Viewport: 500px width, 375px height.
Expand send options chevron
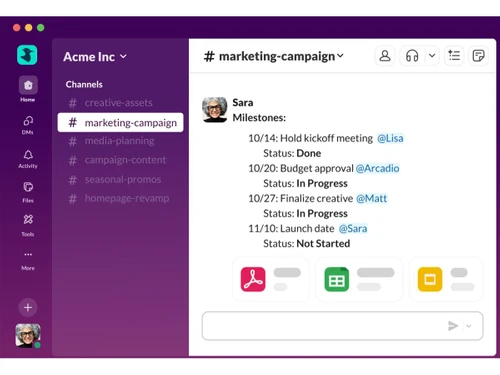(x=469, y=326)
